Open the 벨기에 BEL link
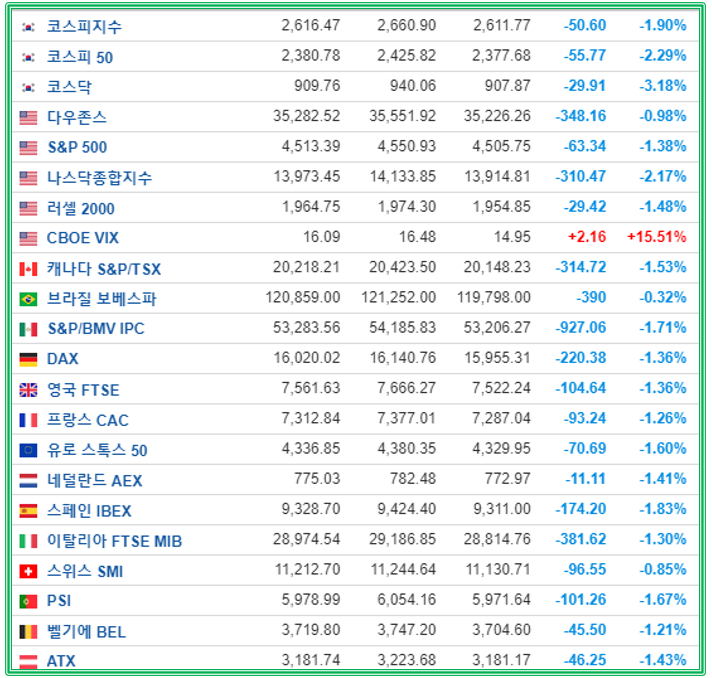This screenshot has width=712, height=678. click(86, 631)
